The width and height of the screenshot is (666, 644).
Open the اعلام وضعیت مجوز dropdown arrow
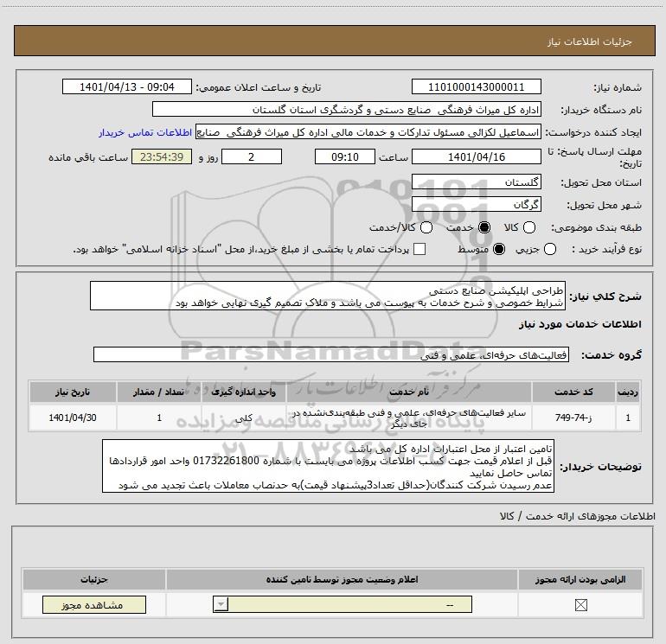221,604
